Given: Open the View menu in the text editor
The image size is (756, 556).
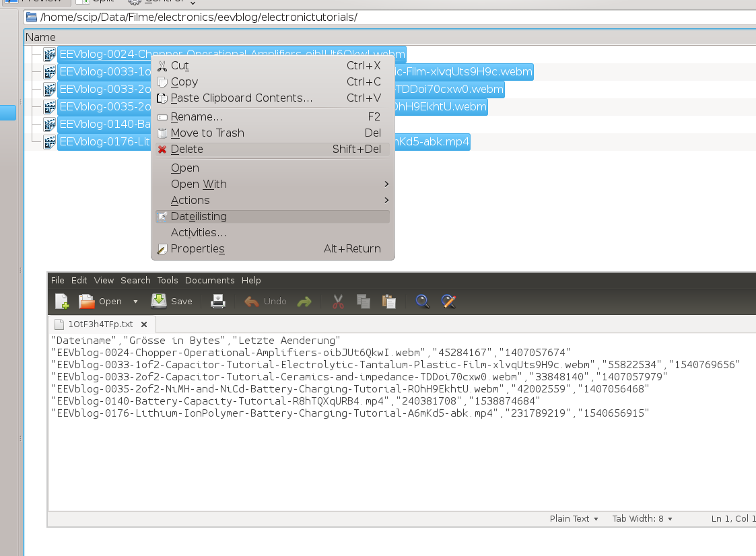Looking at the screenshot, I should coord(104,280).
